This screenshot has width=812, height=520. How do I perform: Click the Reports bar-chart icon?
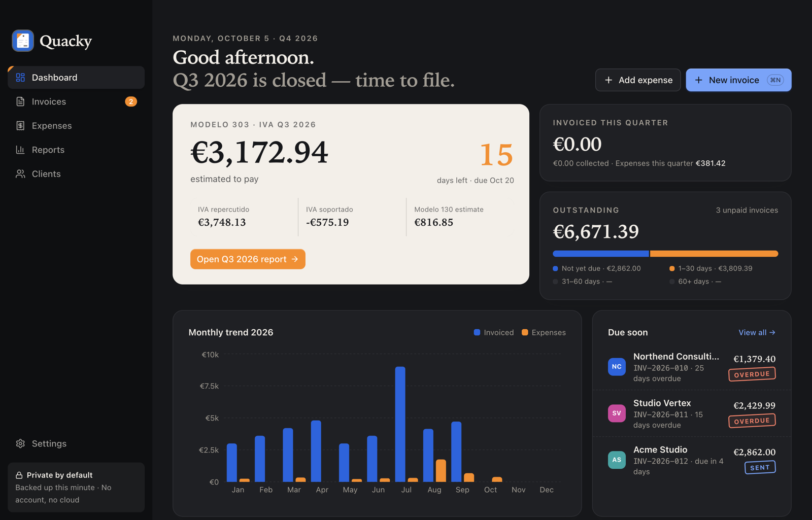(20, 150)
